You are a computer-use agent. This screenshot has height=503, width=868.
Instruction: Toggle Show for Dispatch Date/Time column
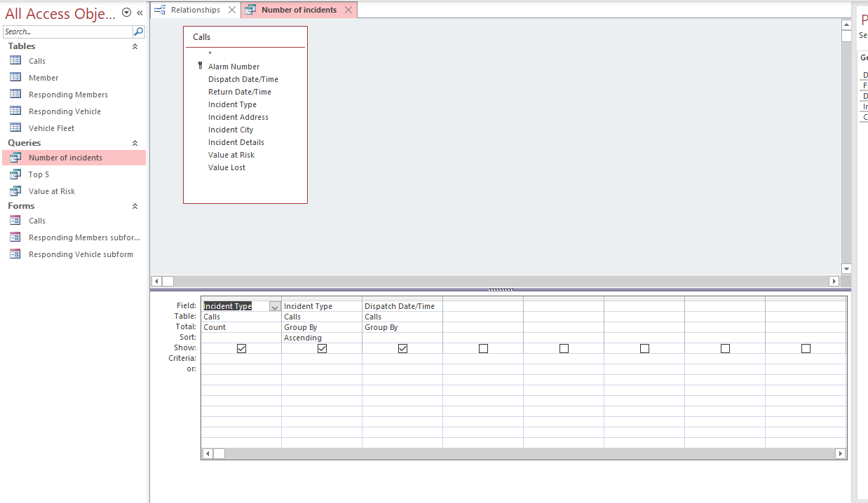tap(402, 347)
